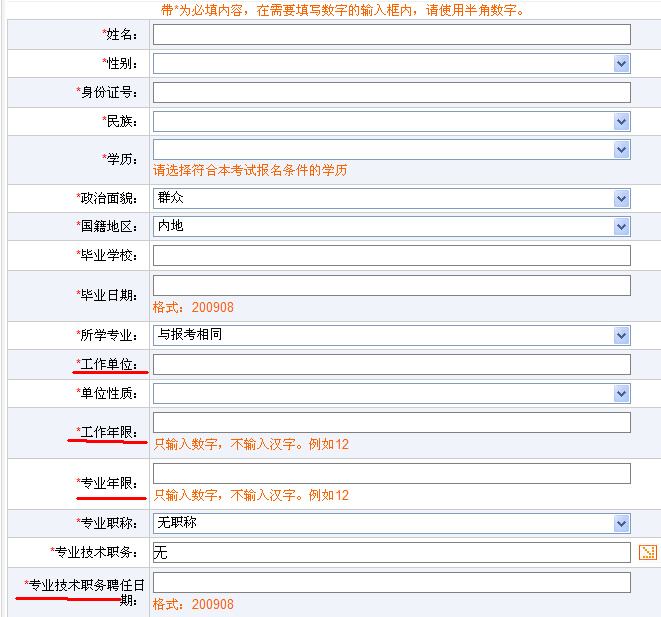
Task: Open the 政治面貌 dropdown showing 群众
Action: pos(392,199)
